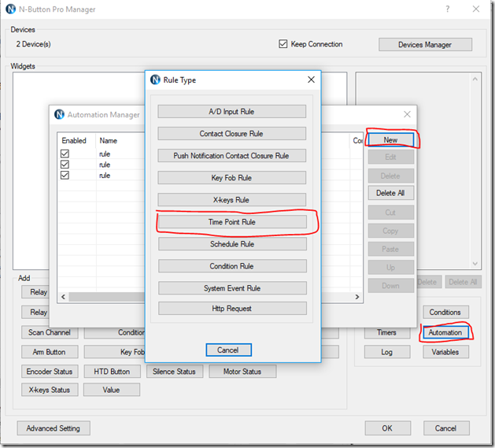
Task: Close the Rule Type dialog
Action: tap(311, 80)
